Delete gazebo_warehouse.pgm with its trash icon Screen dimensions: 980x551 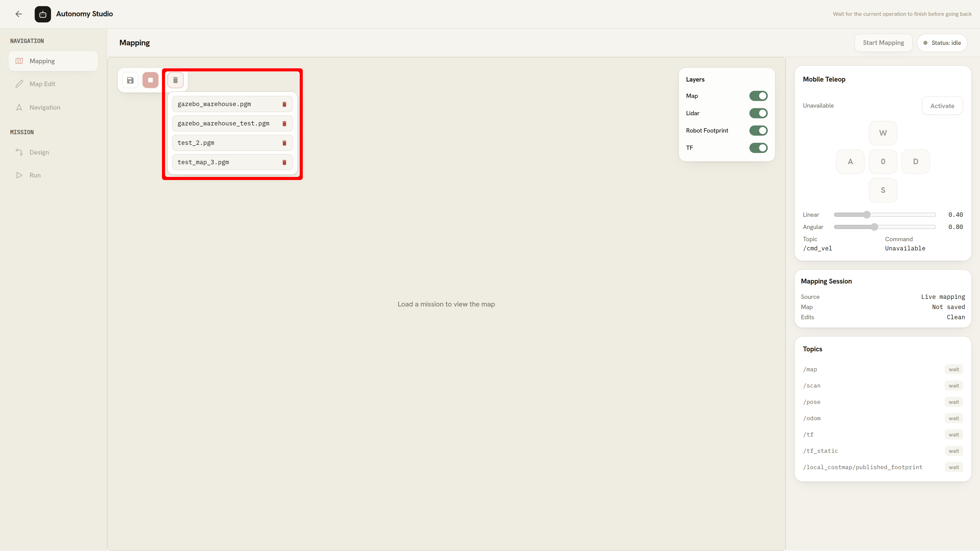(284, 104)
